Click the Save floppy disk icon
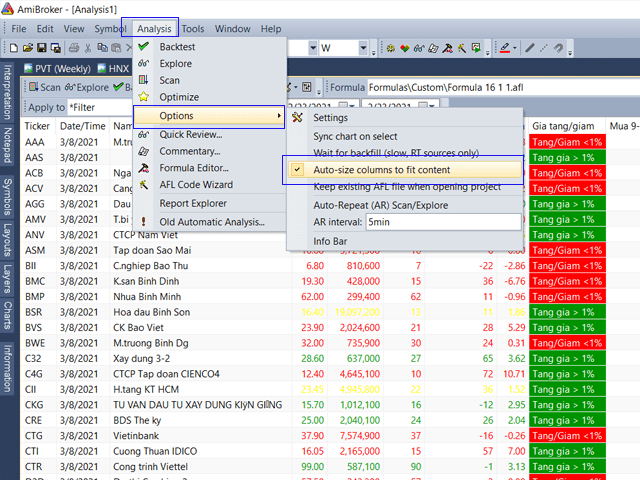Image resolution: width=640 pixels, height=480 pixels. [x=42, y=48]
